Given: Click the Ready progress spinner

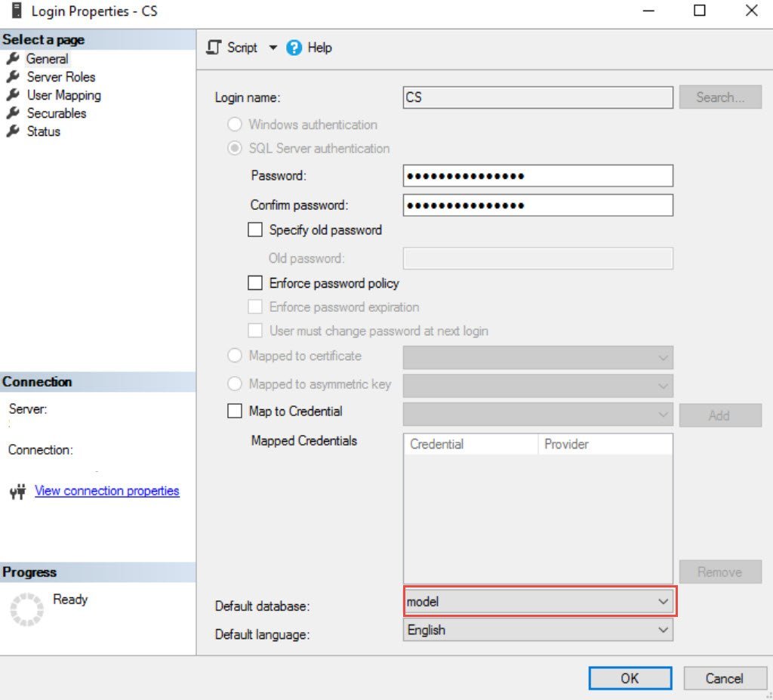Looking at the screenshot, I should tap(27, 607).
